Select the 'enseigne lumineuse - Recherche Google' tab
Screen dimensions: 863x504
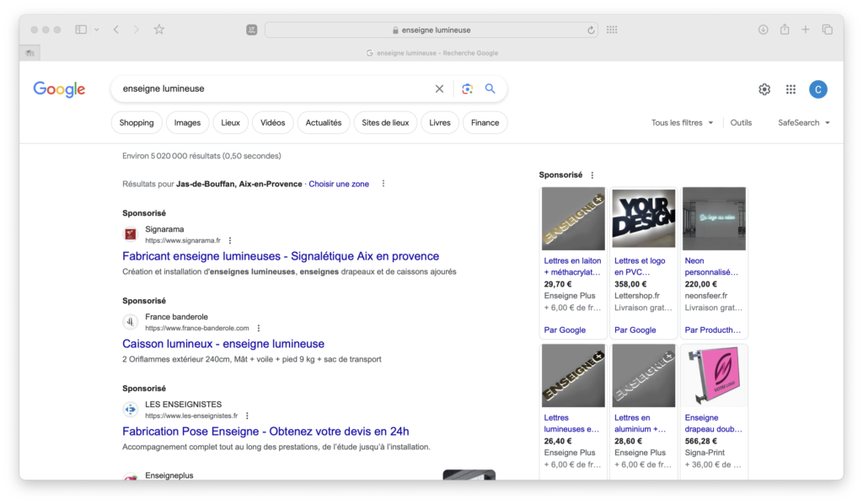click(432, 53)
